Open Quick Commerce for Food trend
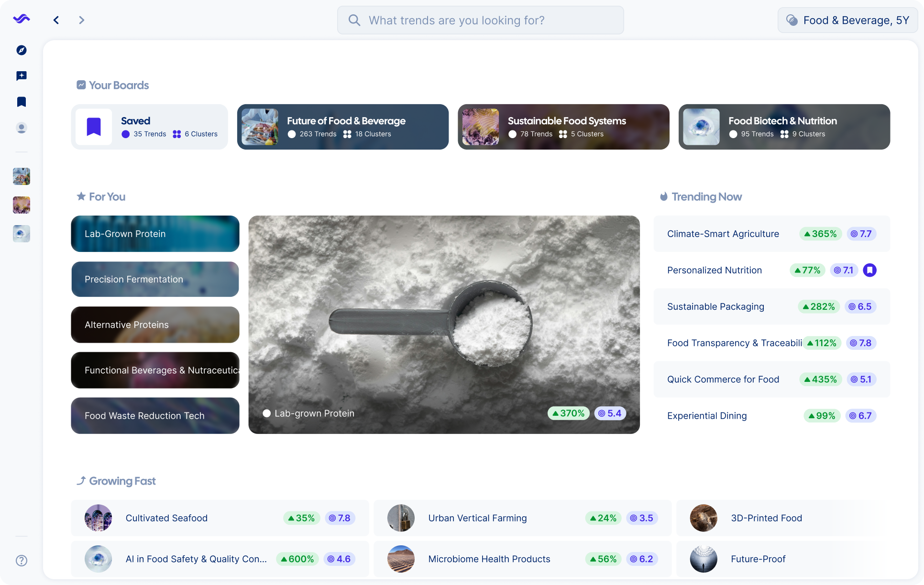 [x=723, y=379]
